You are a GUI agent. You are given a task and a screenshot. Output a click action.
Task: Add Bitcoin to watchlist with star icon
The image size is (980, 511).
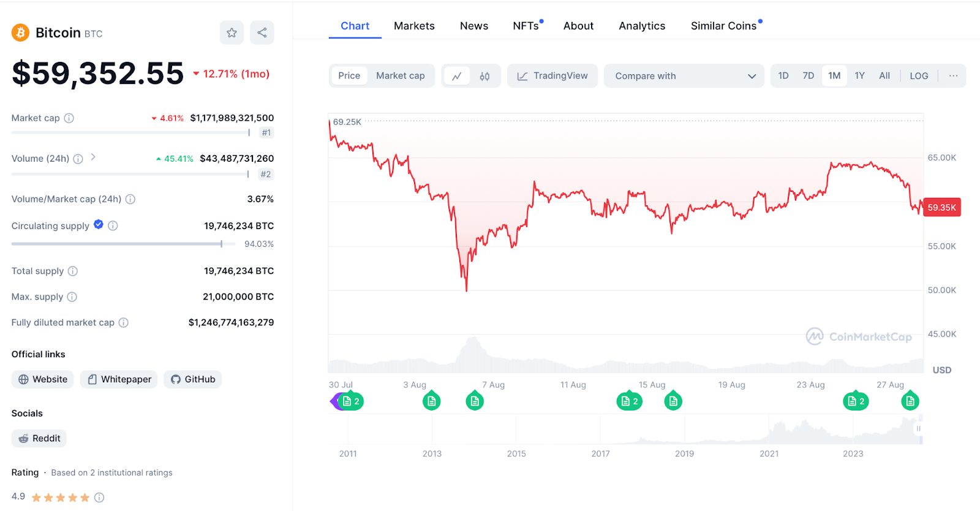232,32
